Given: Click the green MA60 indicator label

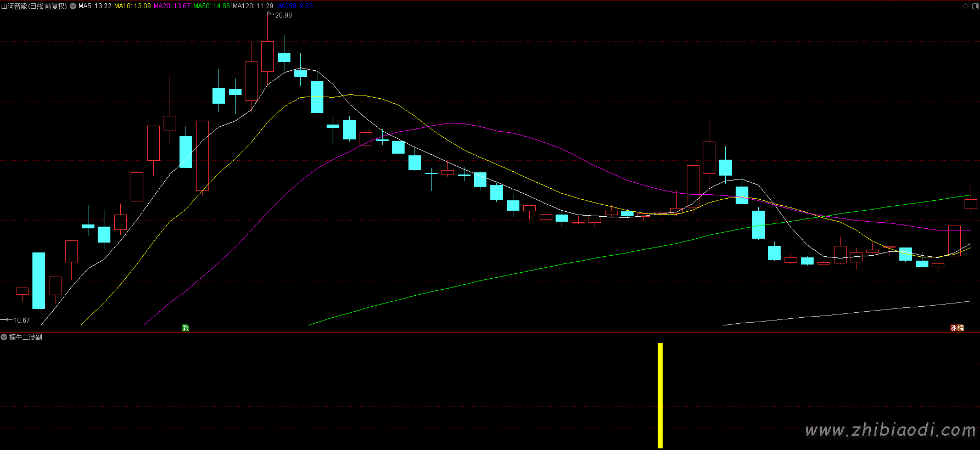Looking at the screenshot, I should [x=211, y=6].
